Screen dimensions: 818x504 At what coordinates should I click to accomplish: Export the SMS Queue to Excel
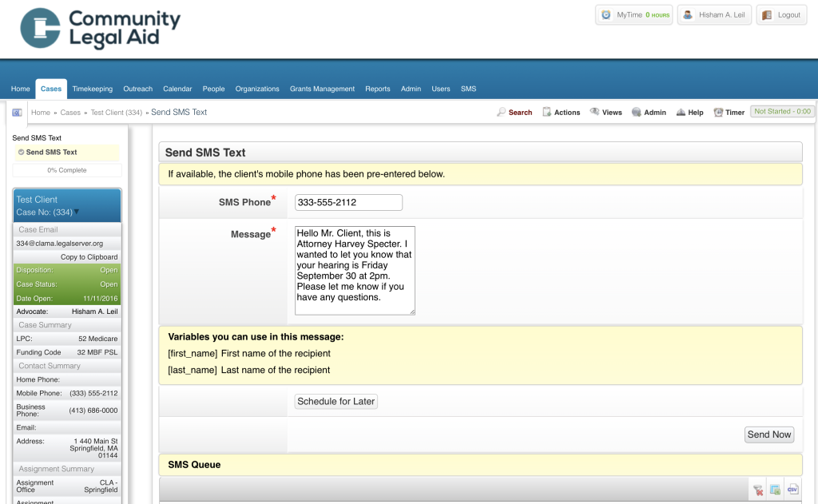(x=774, y=488)
